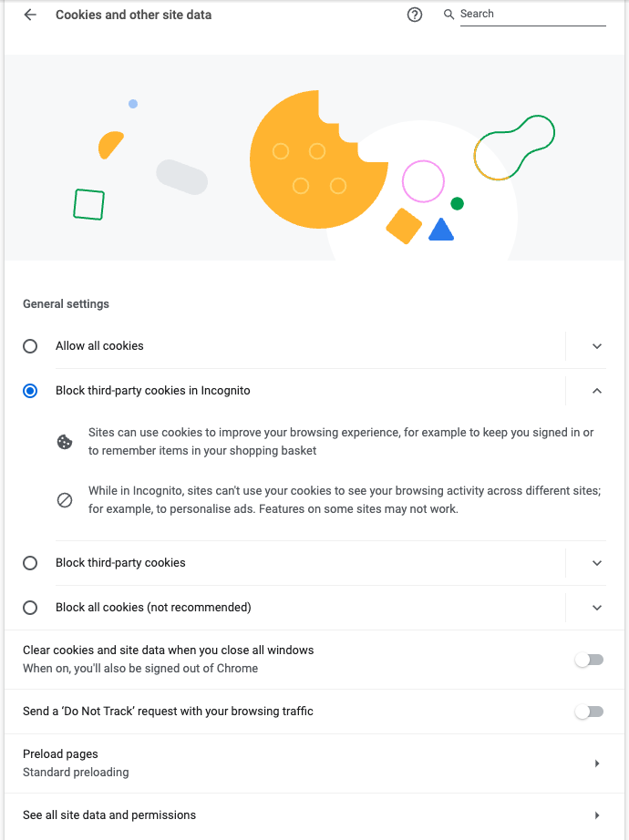629x840 pixels.
Task: Click the blocked circle icon for Incognito
Action: click(65, 500)
